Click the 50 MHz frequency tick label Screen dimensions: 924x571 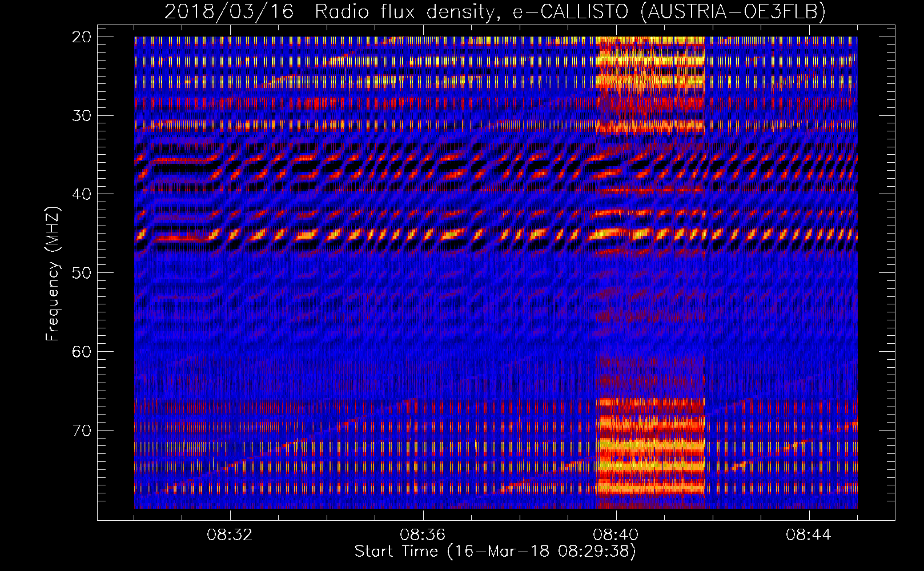82,273
